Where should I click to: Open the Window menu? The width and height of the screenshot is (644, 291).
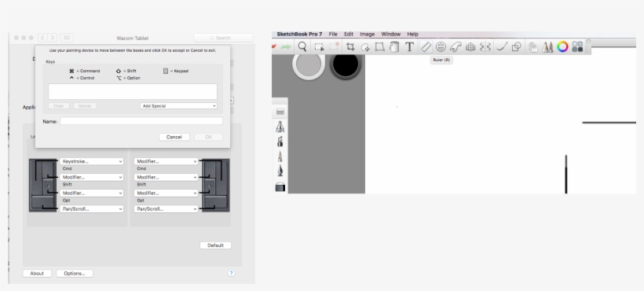390,34
